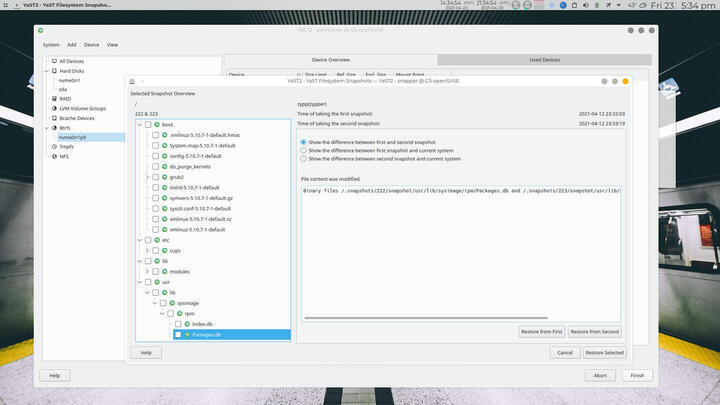Cancel the snapshot overview dialog
Image resolution: width=720 pixels, height=405 pixels.
565,353
